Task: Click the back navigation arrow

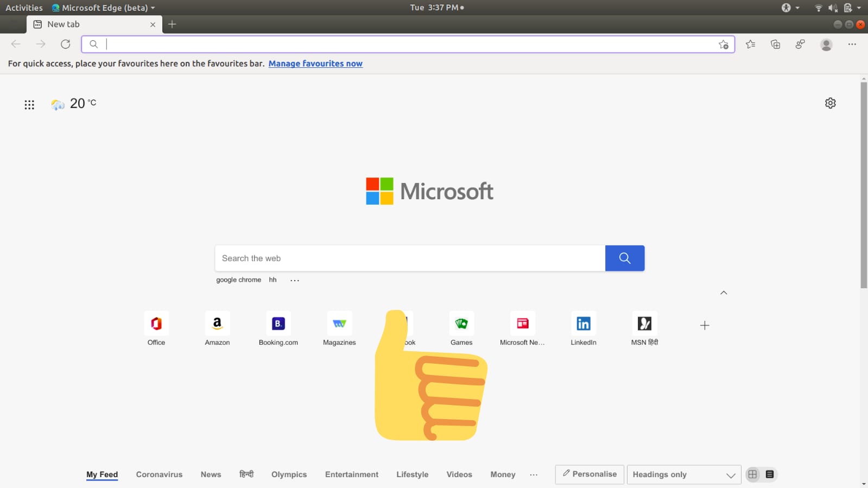Action: [16, 44]
